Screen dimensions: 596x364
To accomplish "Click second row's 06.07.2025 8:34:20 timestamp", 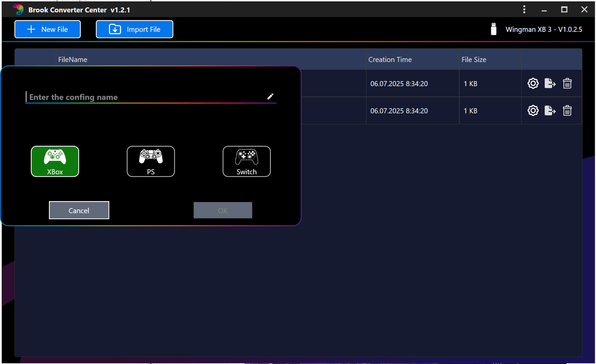I will 399,111.
